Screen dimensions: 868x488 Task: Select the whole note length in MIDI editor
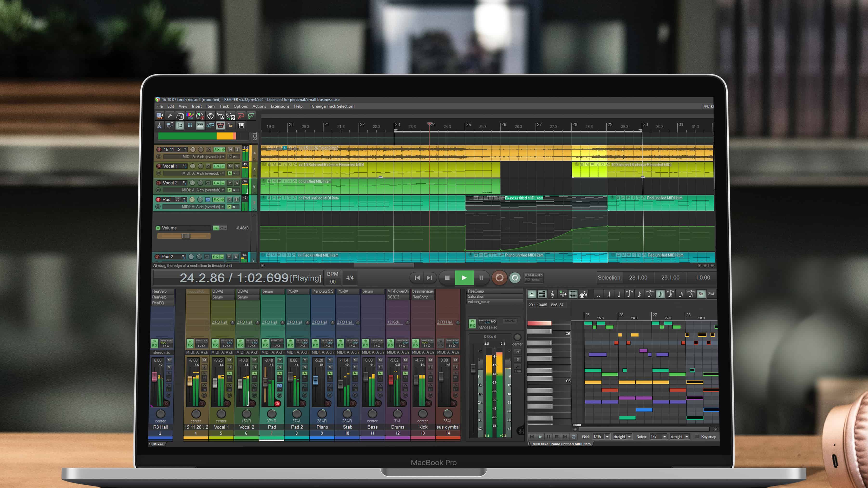click(598, 294)
